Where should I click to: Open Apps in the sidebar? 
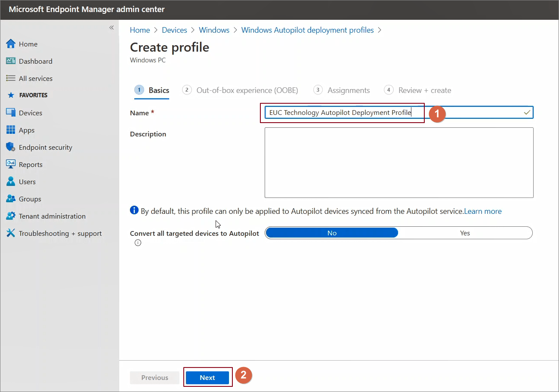tap(27, 130)
